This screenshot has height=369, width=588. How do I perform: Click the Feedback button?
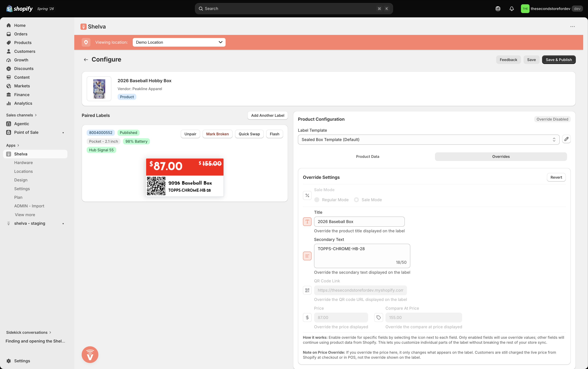(x=508, y=60)
